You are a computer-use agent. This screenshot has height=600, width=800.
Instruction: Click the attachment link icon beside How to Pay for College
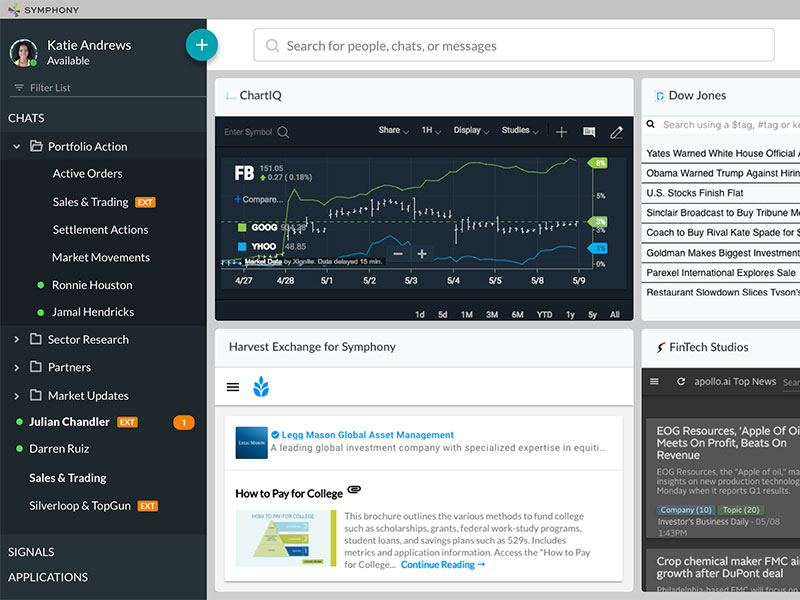click(x=353, y=491)
